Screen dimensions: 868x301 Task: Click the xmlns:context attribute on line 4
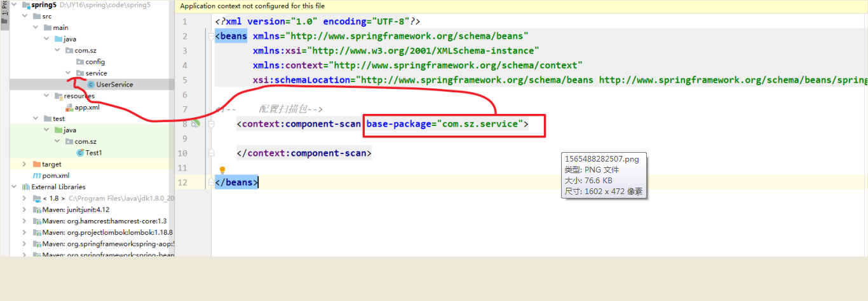(x=417, y=66)
